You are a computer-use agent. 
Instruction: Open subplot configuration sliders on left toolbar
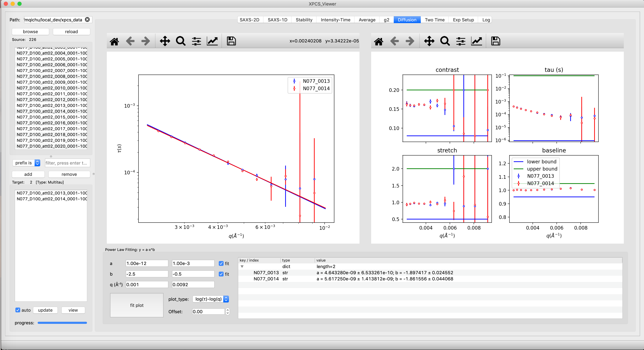(196, 41)
